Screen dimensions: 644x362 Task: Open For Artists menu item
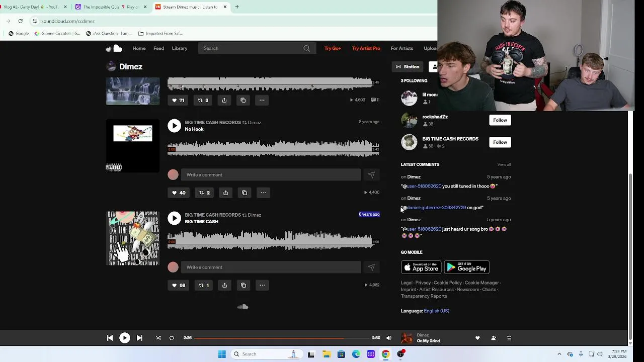(402, 48)
